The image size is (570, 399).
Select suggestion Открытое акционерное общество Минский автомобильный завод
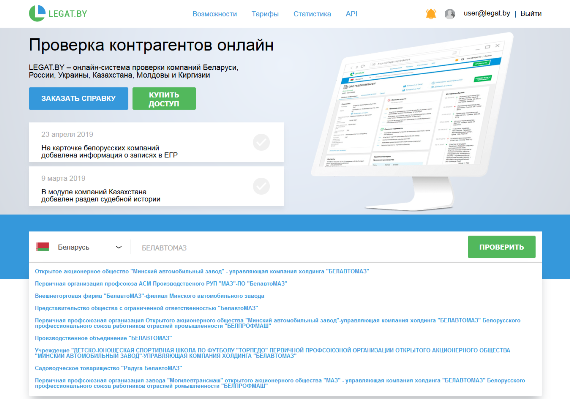[x=202, y=271]
